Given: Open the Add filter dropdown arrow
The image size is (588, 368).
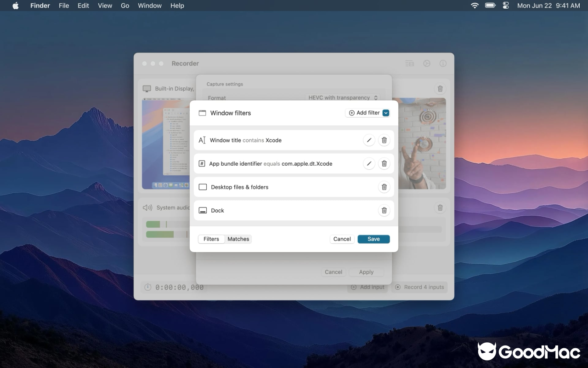Looking at the screenshot, I should (x=386, y=113).
